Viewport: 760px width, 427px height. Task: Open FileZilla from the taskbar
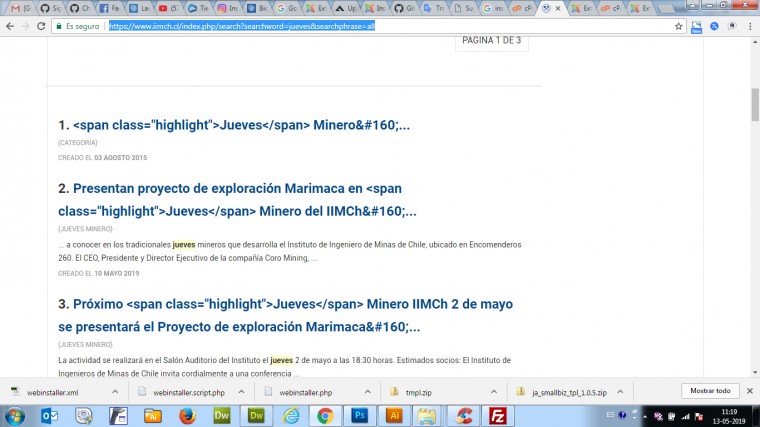[497, 416]
